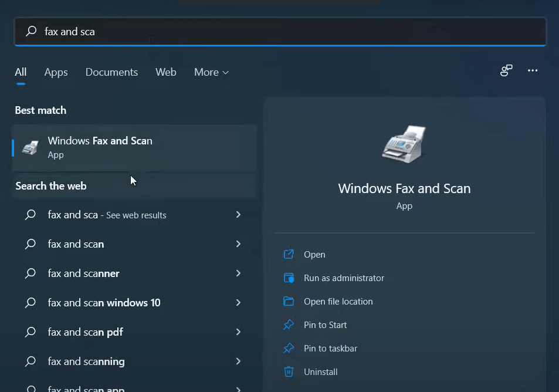Open the ellipsis options menu
This screenshot has height=392, width=559.
[x=532, y=70]
